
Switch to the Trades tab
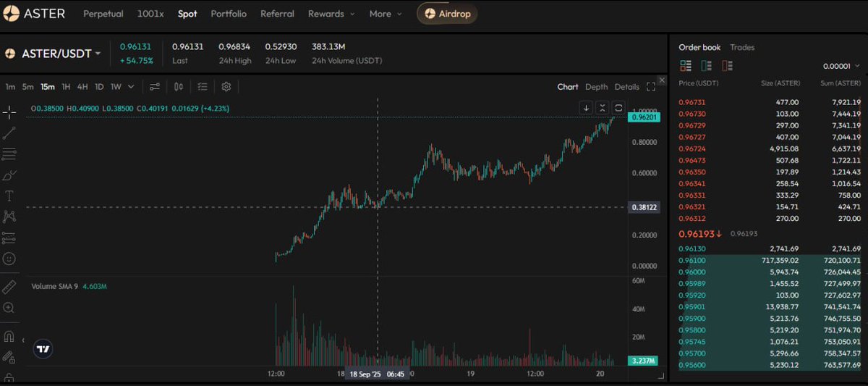pos(742,47)
